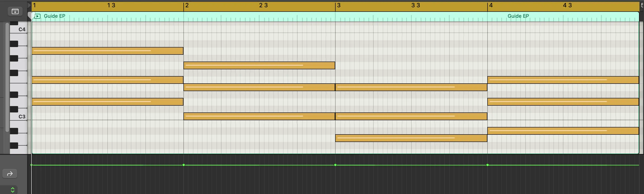Screen dimensions: 644x194
Task: Click the automation point at bar 3
Action: (x=336, y=165)
